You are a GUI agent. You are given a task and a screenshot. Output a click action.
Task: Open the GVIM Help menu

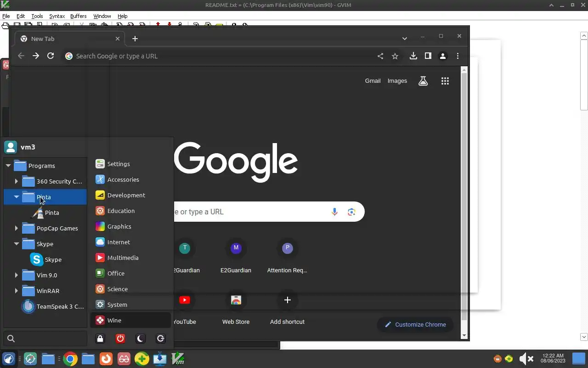pos(122,16)
